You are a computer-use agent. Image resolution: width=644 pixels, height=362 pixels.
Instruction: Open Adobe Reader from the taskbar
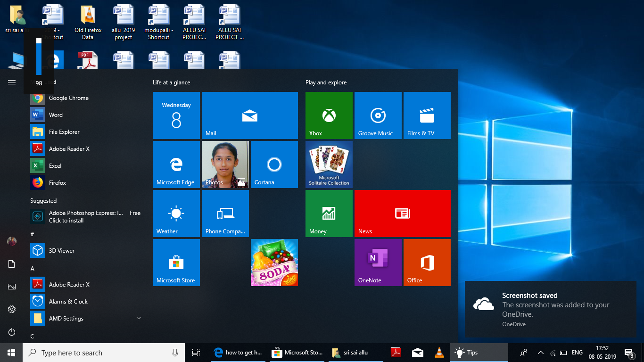coord(396,353)
